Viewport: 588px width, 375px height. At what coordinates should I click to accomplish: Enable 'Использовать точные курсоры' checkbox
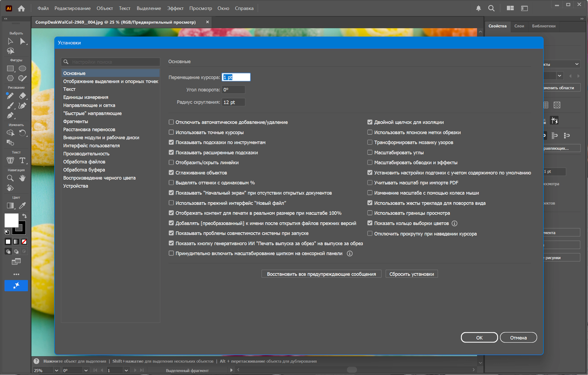171,132
